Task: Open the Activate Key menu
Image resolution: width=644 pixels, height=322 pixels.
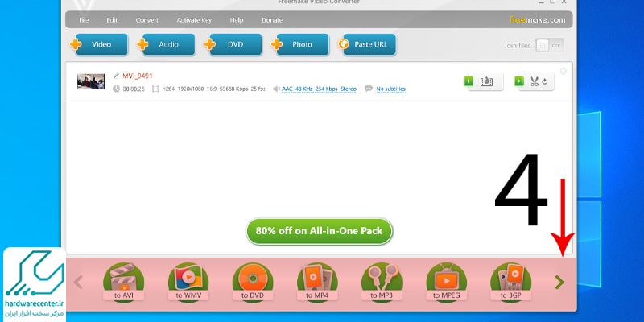Action: [194, 19]
